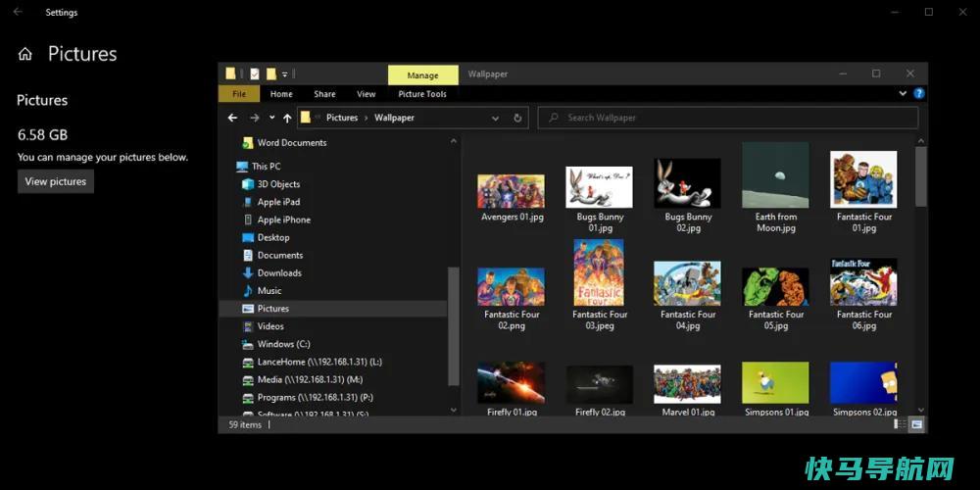Click quick access New folder icon
This screenshot has width=980, height=490.
271,73
